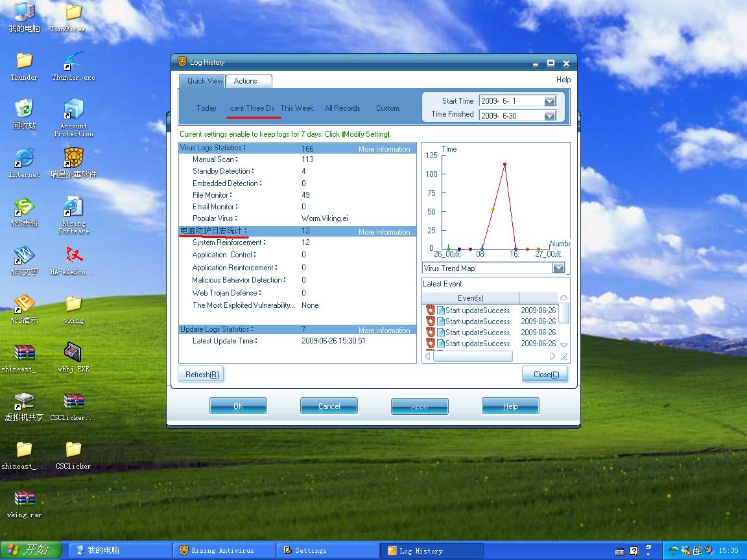Open the Virus Trend Map dropdown
Image resolution: width=747 pixels, height=560 pixels.
(558, 268)
